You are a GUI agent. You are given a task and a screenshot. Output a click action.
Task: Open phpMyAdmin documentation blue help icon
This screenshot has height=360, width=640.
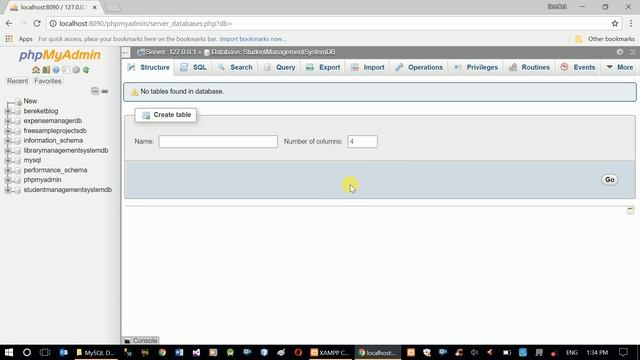tap(56, 70)
